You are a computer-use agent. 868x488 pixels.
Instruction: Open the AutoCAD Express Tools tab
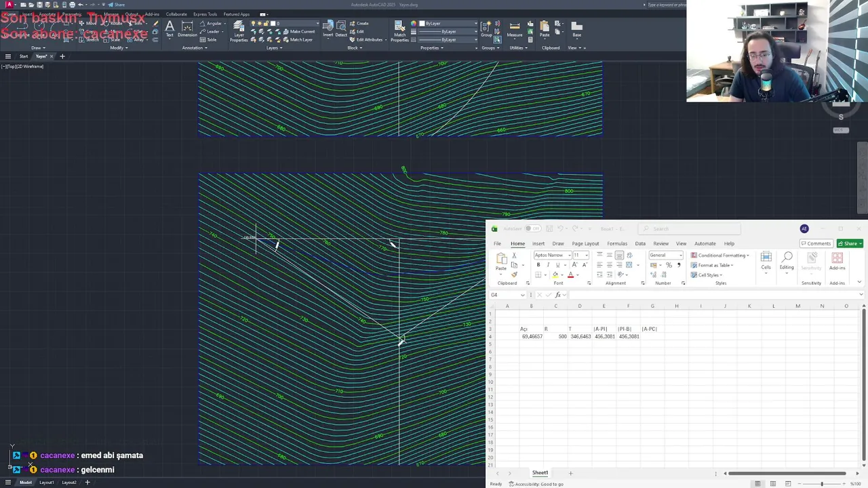[205, 14]
